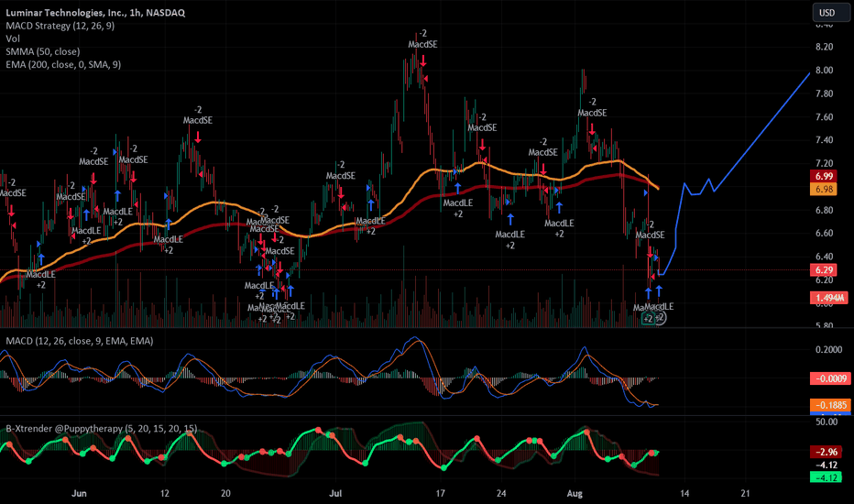Click the red 6.99 price label

click(x=824, y=176)
